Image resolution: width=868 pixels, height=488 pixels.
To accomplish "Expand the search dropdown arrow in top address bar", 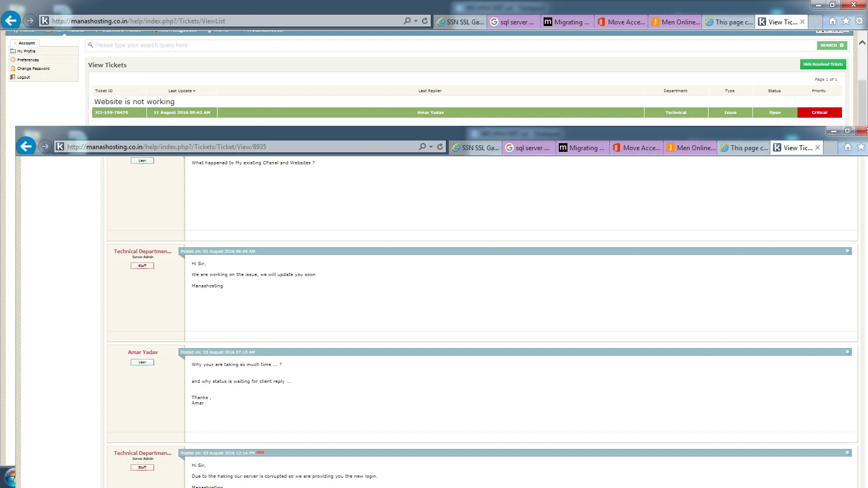I will [416, 21].
